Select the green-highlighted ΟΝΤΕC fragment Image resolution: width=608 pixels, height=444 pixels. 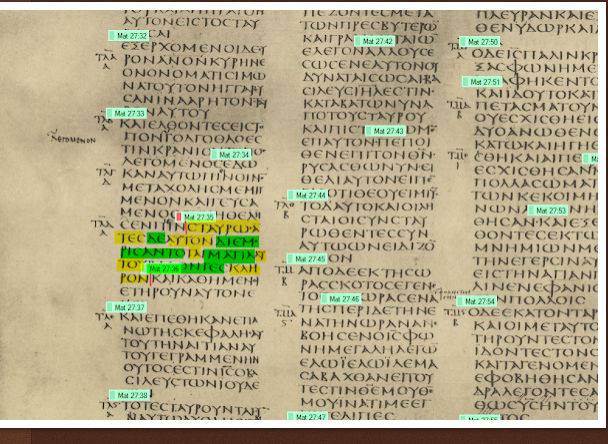tap(202, 268)
